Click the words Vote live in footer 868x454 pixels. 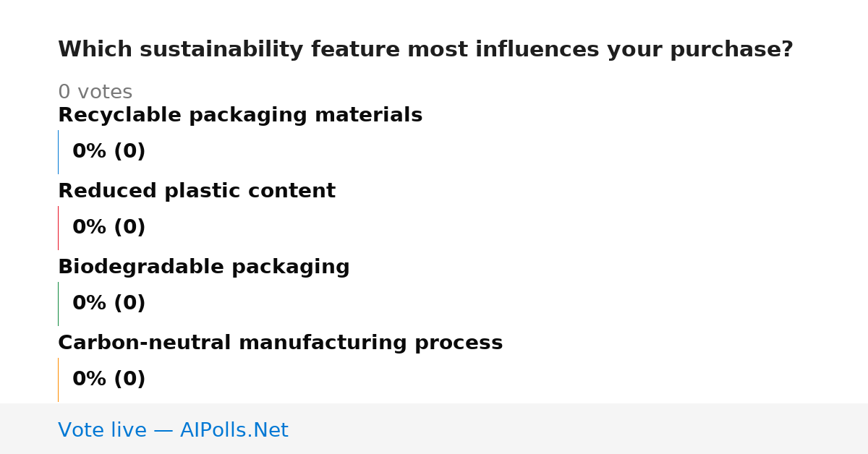[102, 430]
